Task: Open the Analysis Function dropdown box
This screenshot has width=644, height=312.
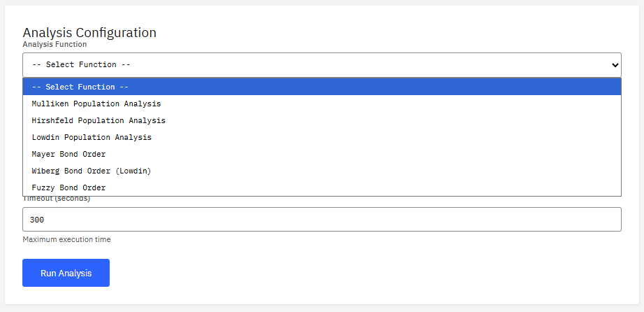Action: coord(321,64)
